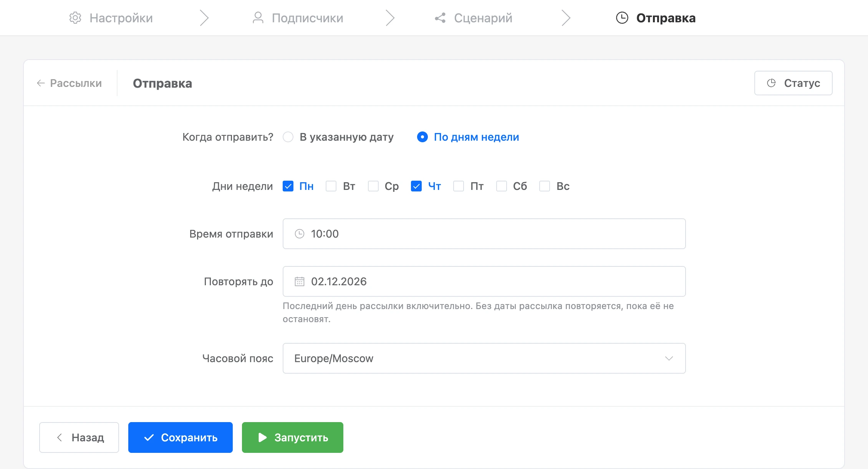
Task: Open the Часовой пояс dropdown
Action: click(x=484, y=358)
